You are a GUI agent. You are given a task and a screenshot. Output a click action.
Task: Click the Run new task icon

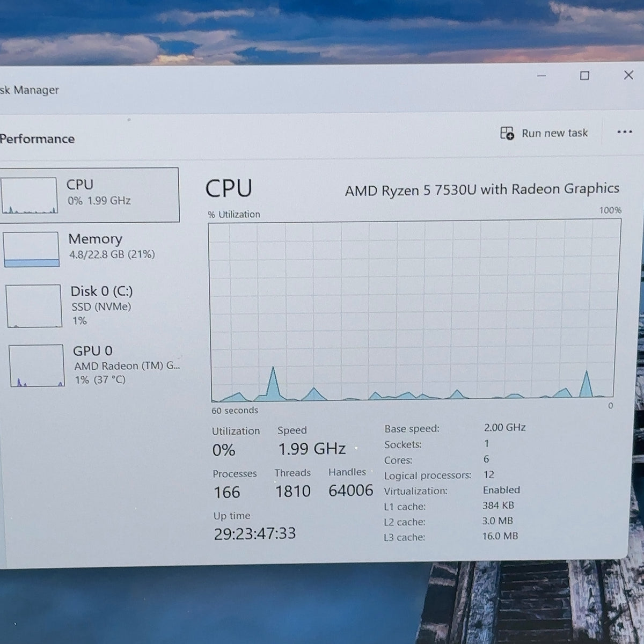(x=507, y=133)
